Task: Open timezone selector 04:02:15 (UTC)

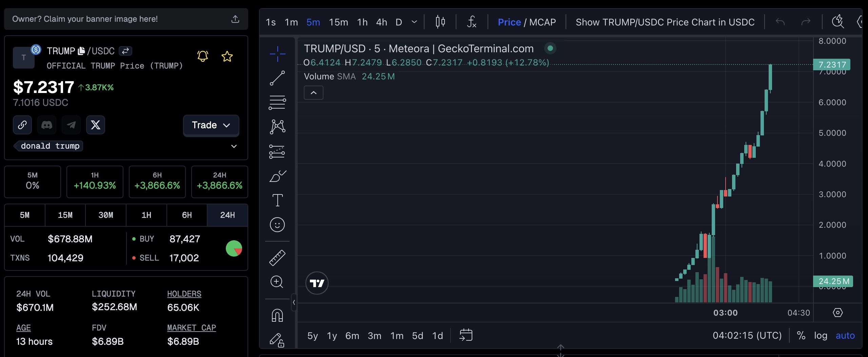Action: click(x=747, y=335)
